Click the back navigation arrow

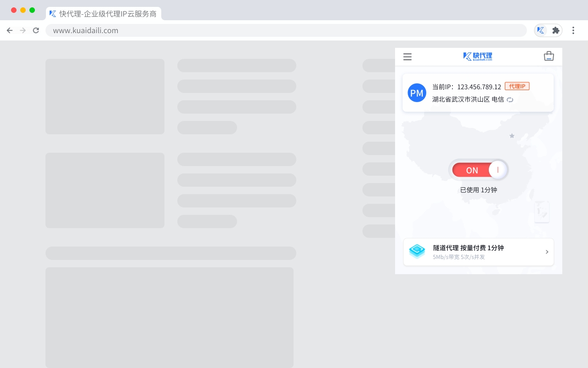[10, 30]
